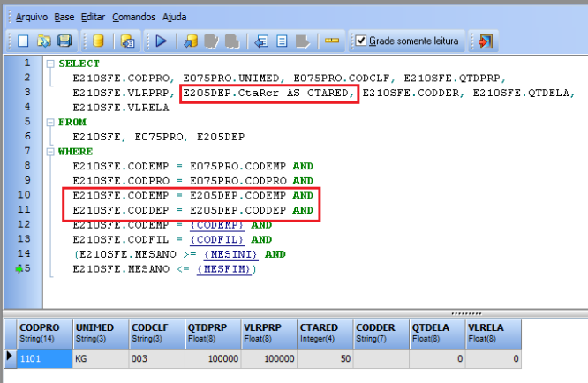This screenshot has width=588, height=383.
Task: Click the text lines document icon
Action: coord(282,41)
